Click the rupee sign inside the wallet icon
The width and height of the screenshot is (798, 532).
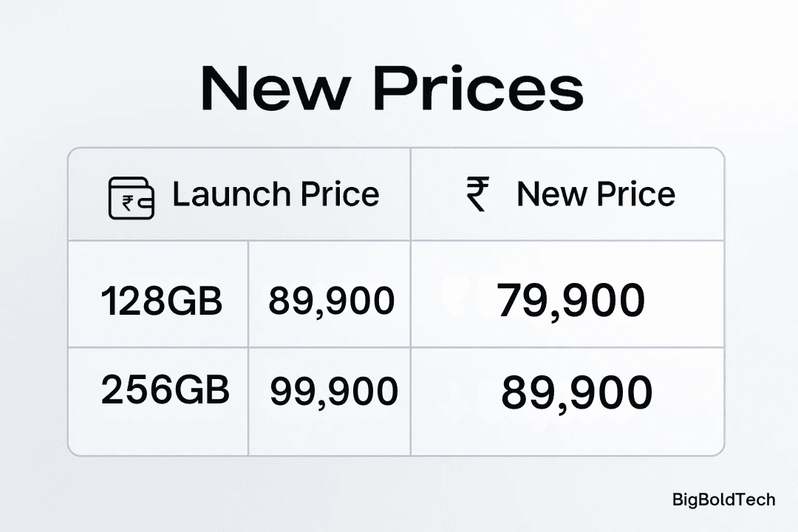coord(128,202)
